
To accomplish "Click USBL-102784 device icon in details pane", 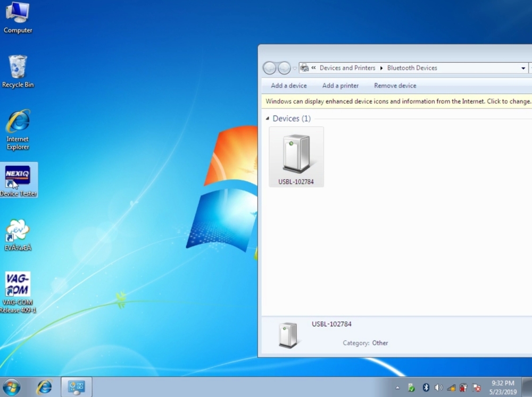I will pos(288,335).
